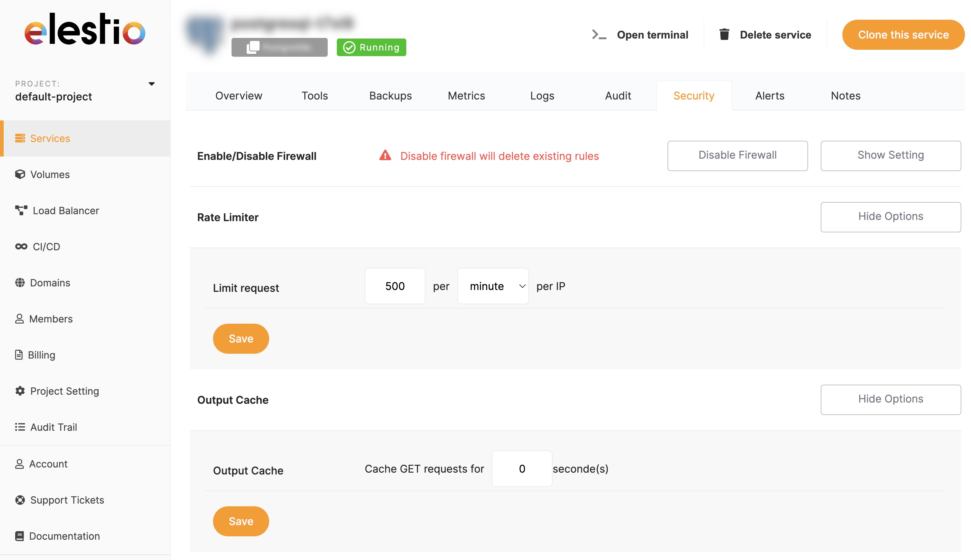Edit the limit request value field
Image resolution: width=971 pixels, height=560 pixels.
coord(395,286)
